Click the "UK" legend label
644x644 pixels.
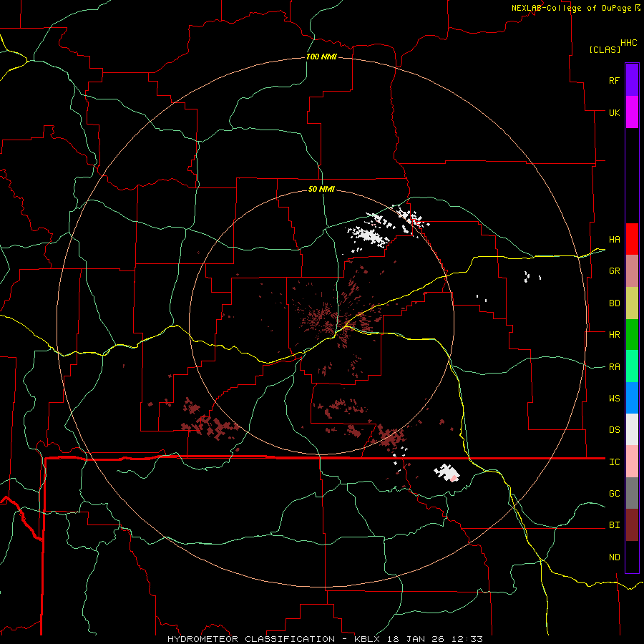tap(614, 112)
